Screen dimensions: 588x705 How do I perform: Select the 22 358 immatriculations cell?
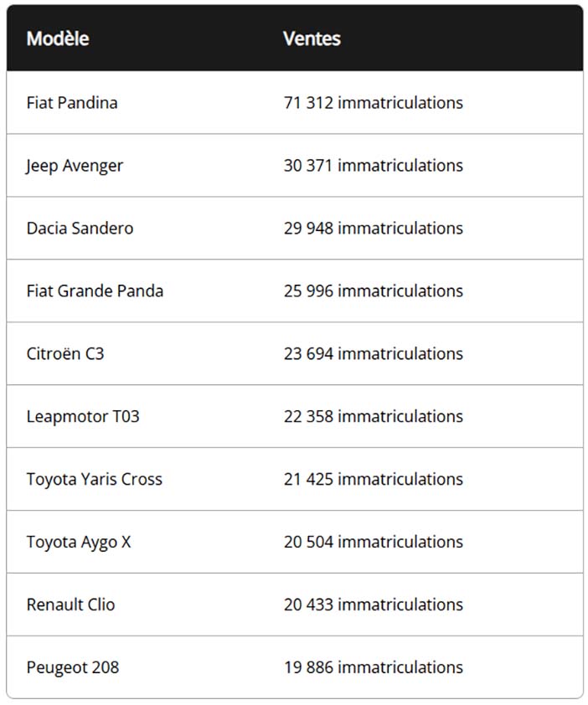point(373,416)
